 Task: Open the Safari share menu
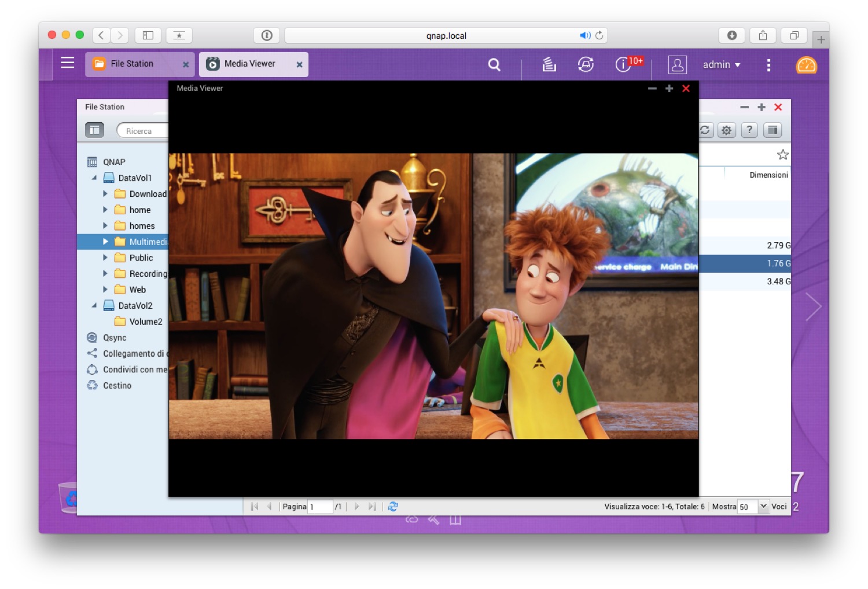[763, 35]
